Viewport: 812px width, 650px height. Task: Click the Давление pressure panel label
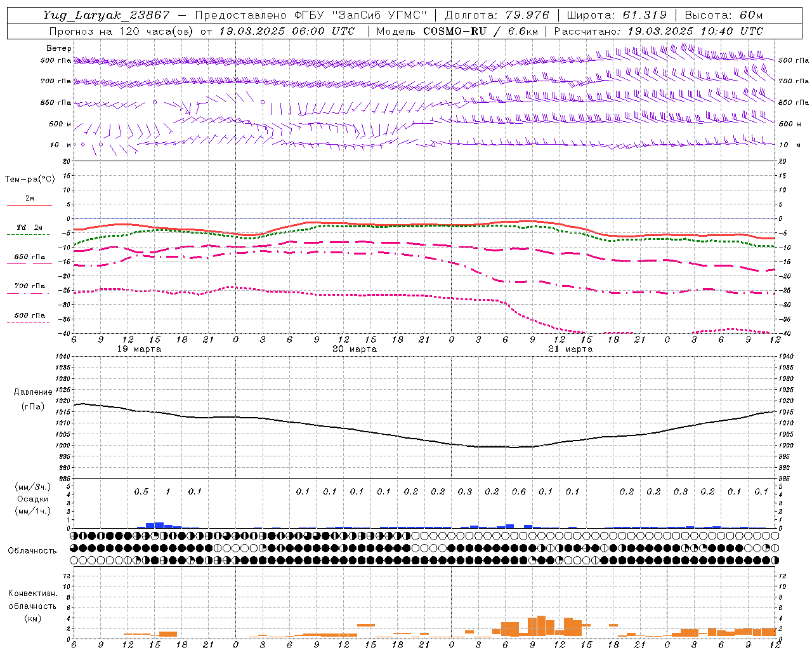pyautogui.click(x=33, y=392)
